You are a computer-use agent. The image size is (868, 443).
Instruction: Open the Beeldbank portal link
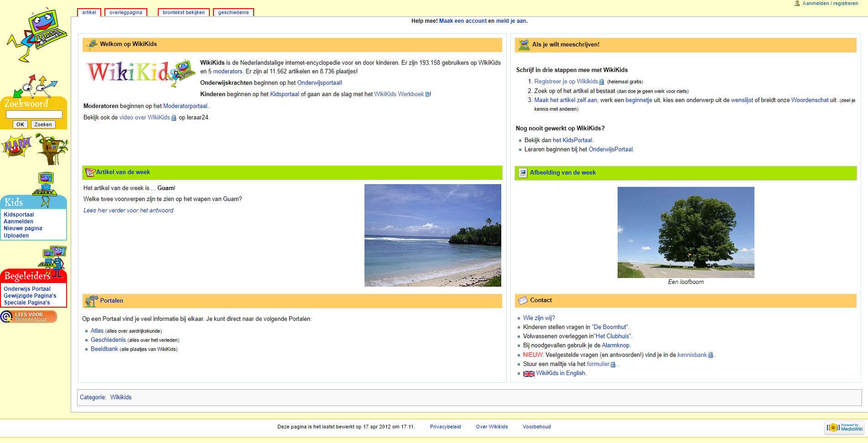coord(104,349)
